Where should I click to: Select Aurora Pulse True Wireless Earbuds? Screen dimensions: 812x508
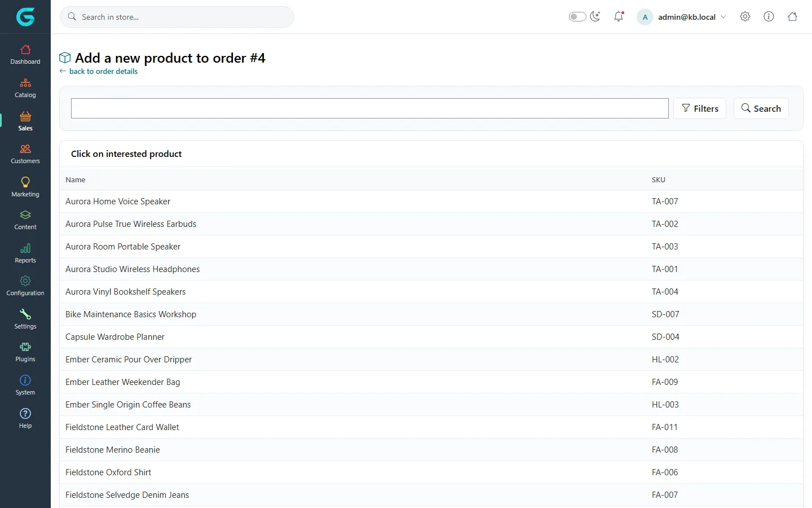tap(431, 224)
